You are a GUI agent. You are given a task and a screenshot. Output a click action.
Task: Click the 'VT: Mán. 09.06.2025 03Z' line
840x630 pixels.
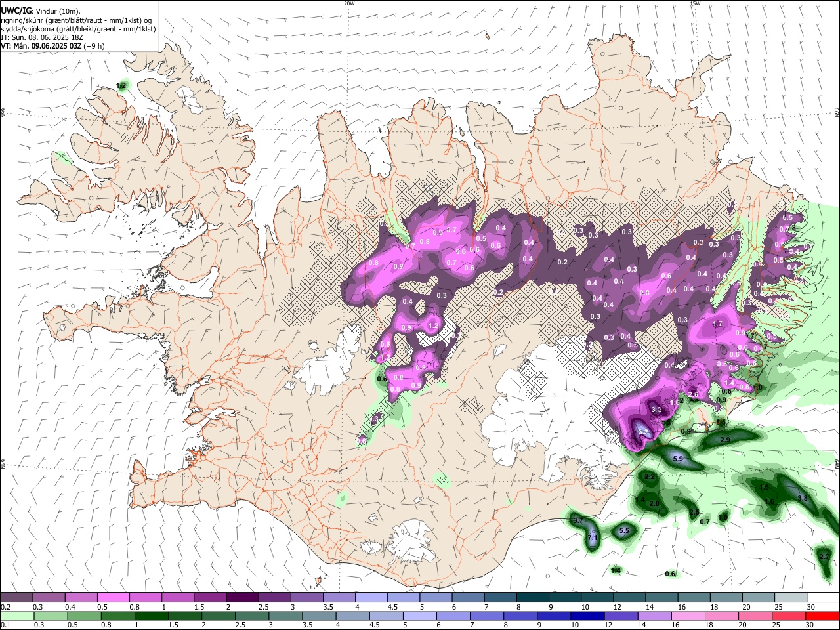(x=52, y=46)
